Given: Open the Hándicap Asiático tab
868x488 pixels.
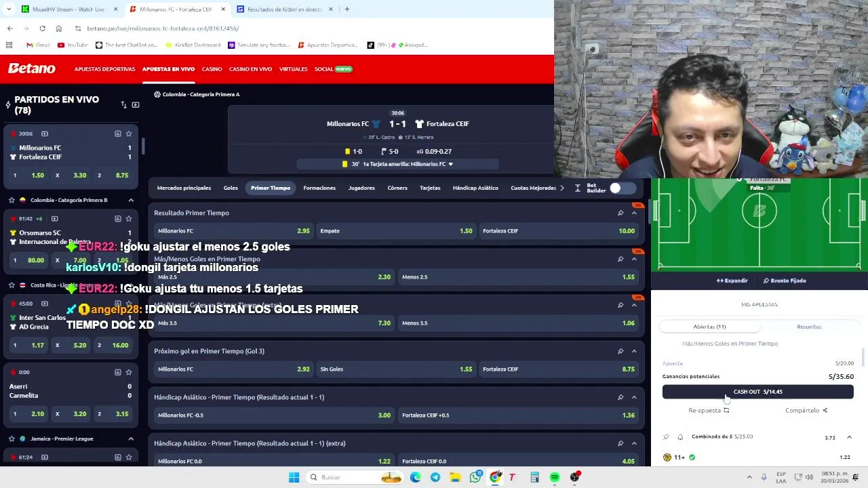Looking at the screenshot, I should [x=475, y=188].
